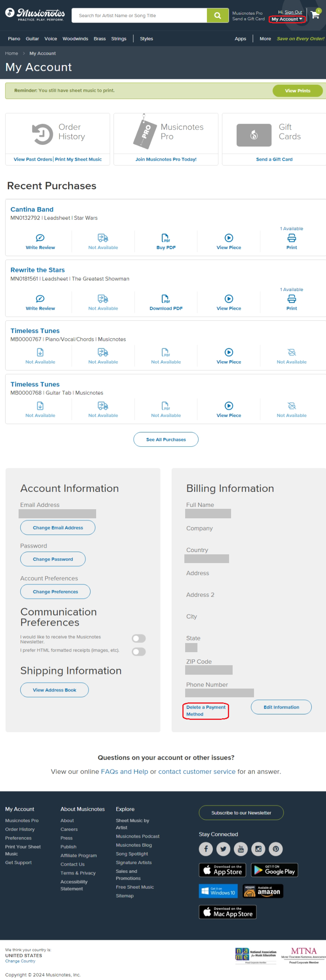
Task: Open the Voice menu
Action: click(x=51, y=39)
